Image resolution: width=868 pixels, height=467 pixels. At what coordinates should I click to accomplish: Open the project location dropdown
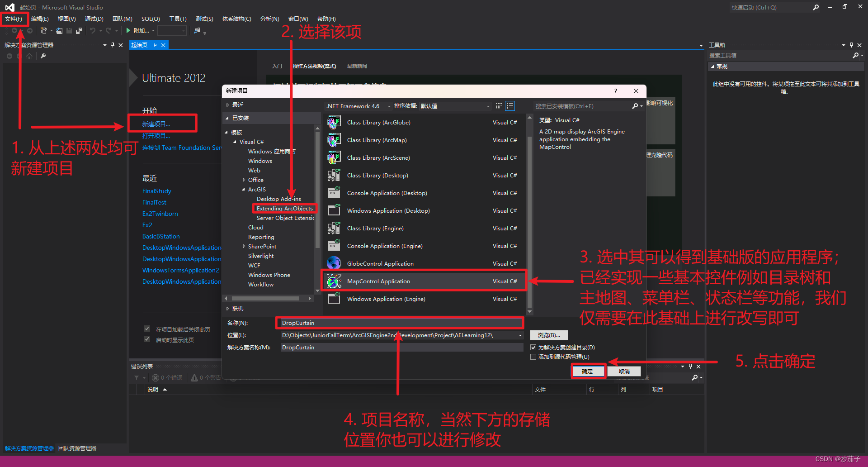click(x=520, y=335)
